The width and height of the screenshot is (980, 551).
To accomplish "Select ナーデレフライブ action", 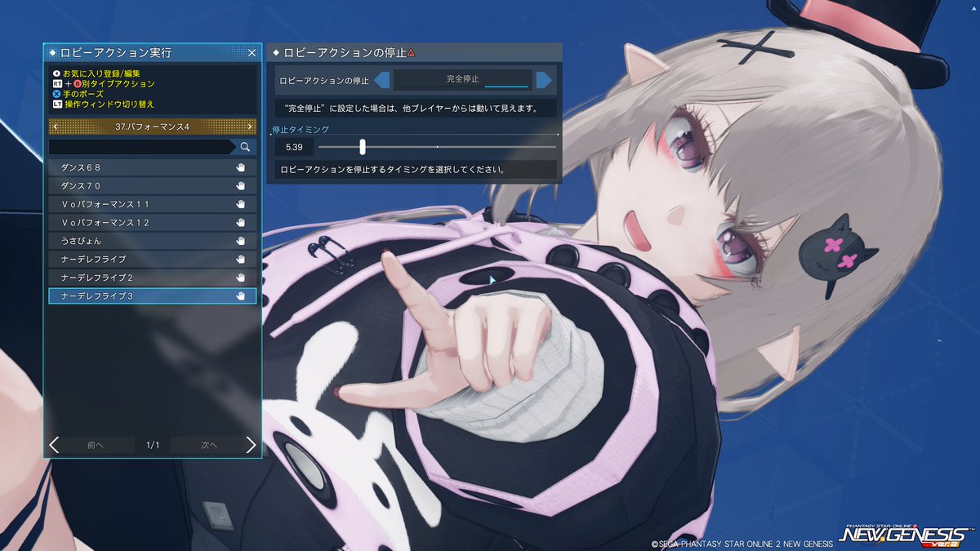I will 153,259.
